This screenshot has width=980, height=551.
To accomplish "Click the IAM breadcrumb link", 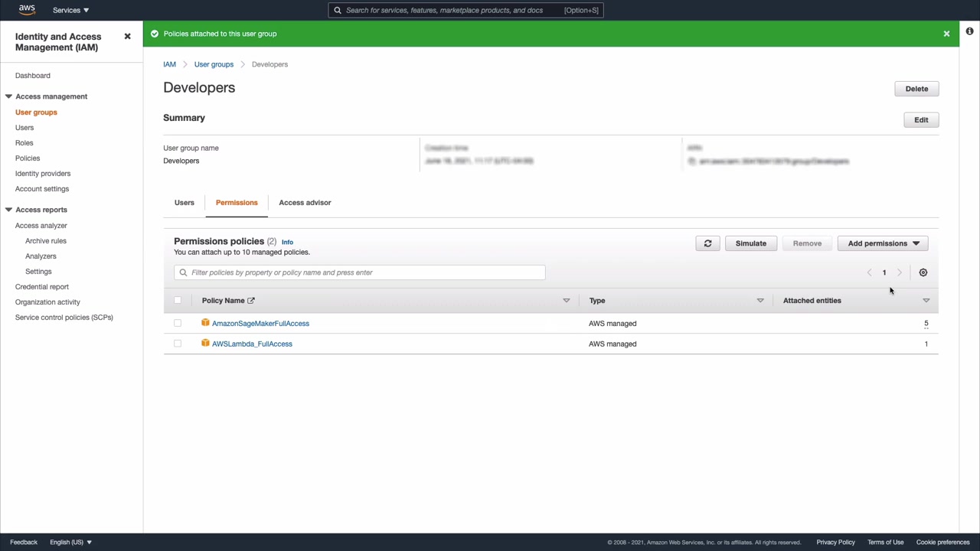I will [169, 64].
